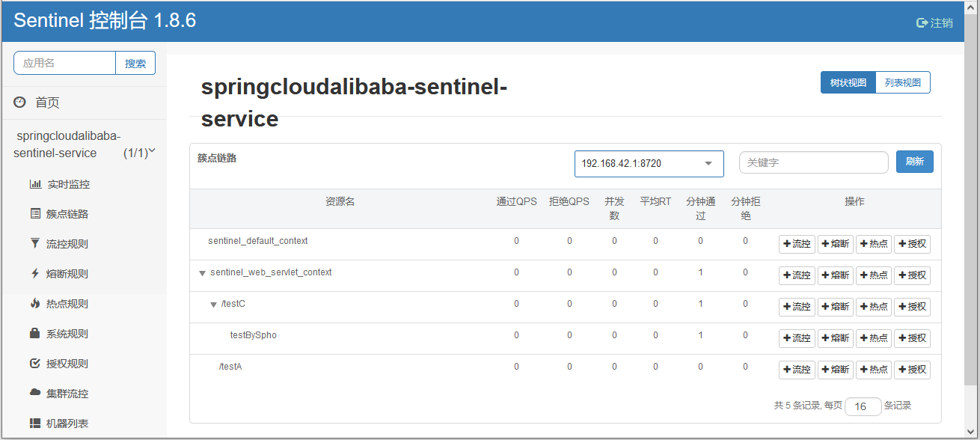Switch to list view (列表视图)

tap(903, 83)
